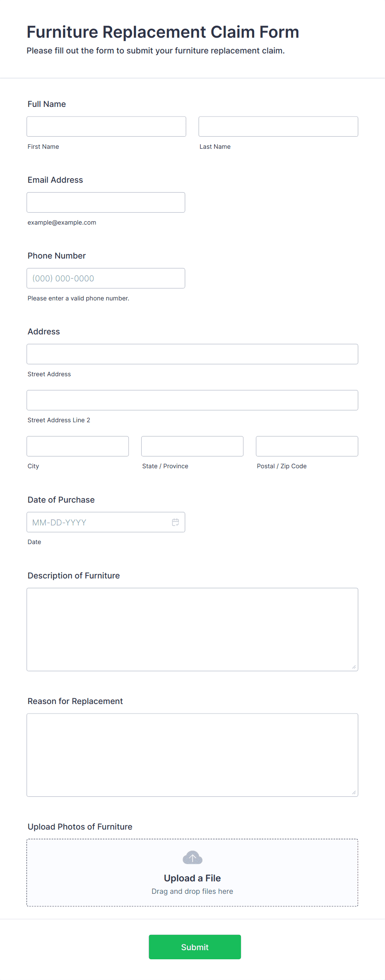Click inside Description of Furniture textarea
Screen dimensions: 385x980
[x=192, y=629]
